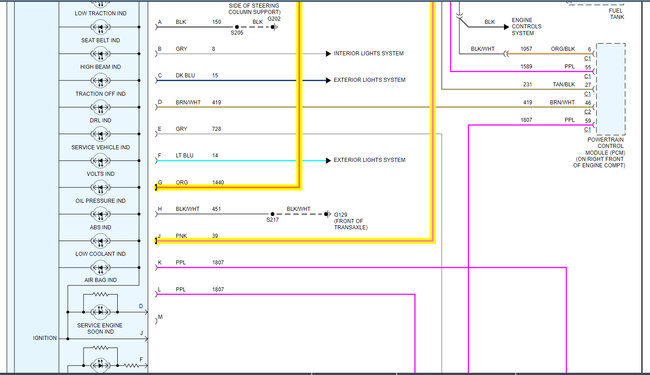Image resolution: width=650 pixels, height=375 pixels.
Task: Click the dashed Powertrain Control Module box
Action: (611, 89)
